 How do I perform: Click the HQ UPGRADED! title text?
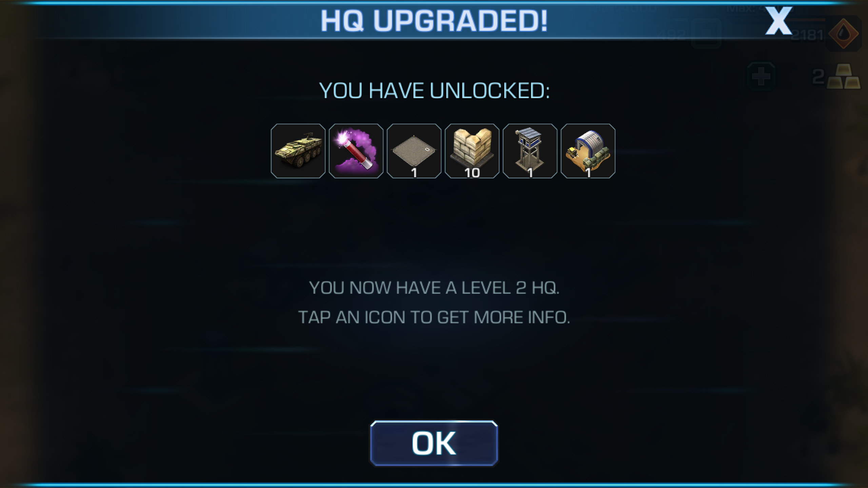click(x=434, y=21)
